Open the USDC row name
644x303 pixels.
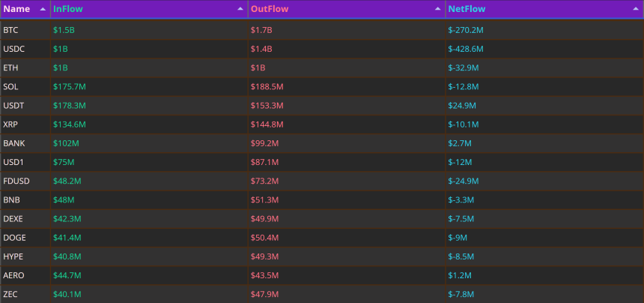(x=14, y=49)
